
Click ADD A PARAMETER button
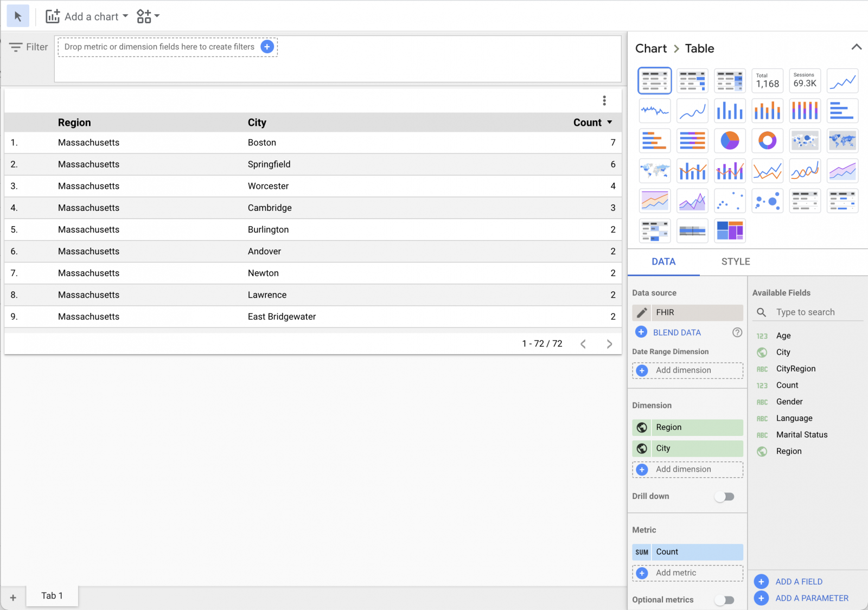point(812,598)
